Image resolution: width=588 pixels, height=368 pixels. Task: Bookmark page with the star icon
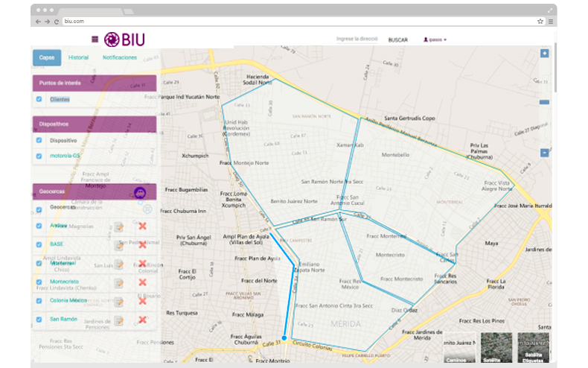click(540, 22)
